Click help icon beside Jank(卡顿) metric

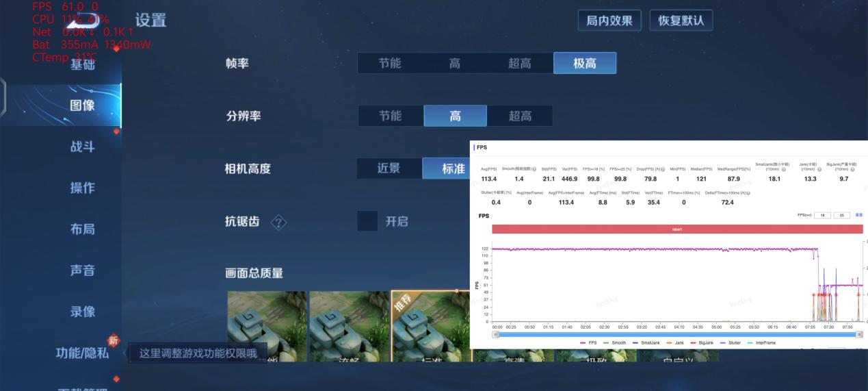click(819, 169)
